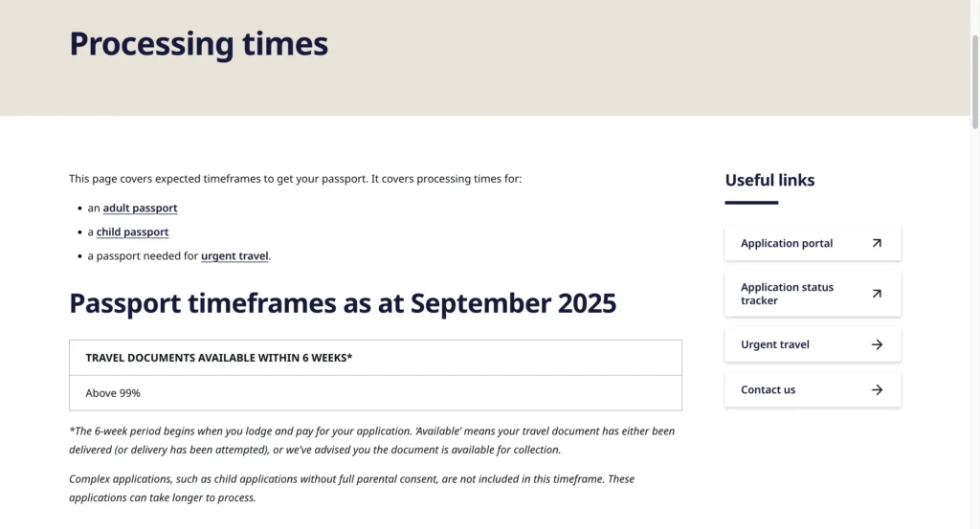Click the external arrow icon beside Application portal
980x529 pixels.
click(x=877, y=243)
